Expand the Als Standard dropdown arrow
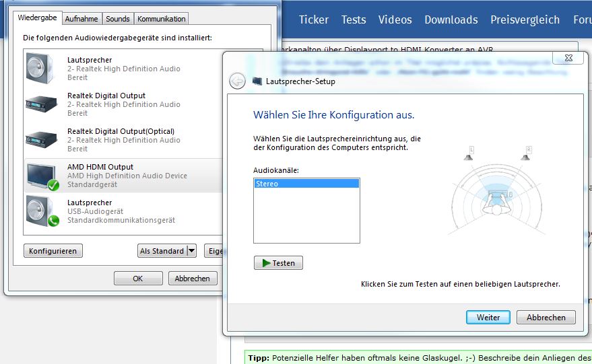Viewport: 592px width, 364px height. pos(192,251)
